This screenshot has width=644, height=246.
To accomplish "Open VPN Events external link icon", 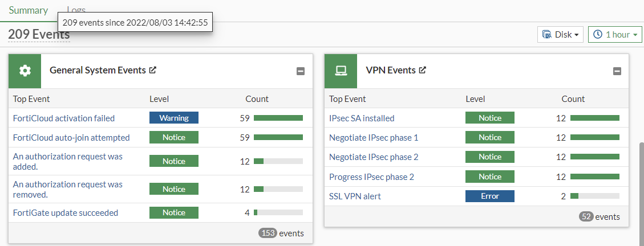I will point(423,70).
